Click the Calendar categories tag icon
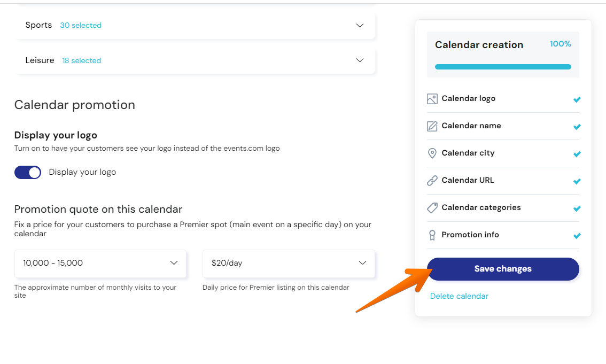Image resolution: width=606 pixels, height=364 pixels. 432,208
